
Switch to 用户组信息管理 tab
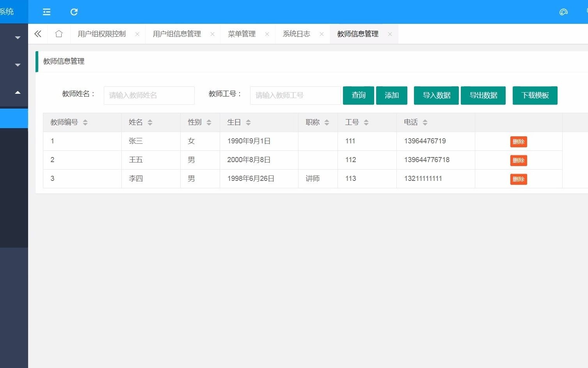click(x=177, y=34)
